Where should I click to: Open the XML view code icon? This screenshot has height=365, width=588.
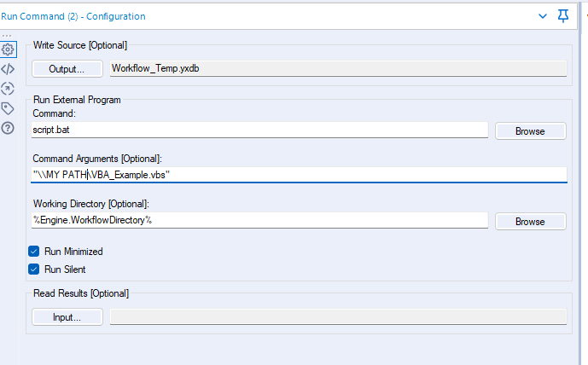click(x=8, y=69)
